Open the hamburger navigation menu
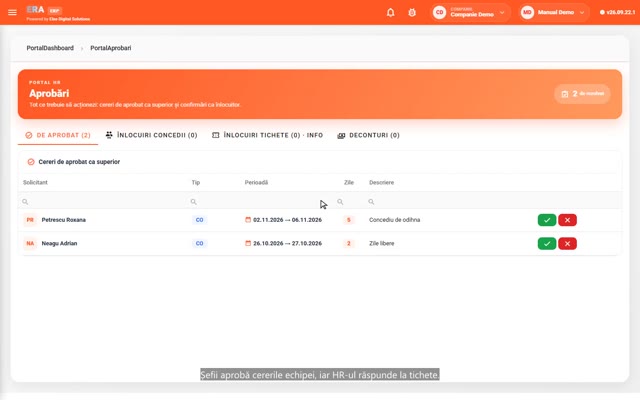 pos(12,12)
